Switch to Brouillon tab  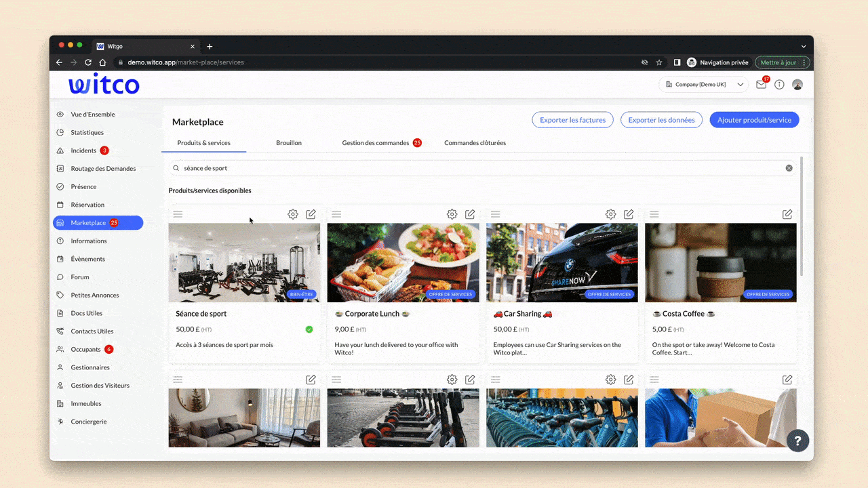(x=289, y=143)
